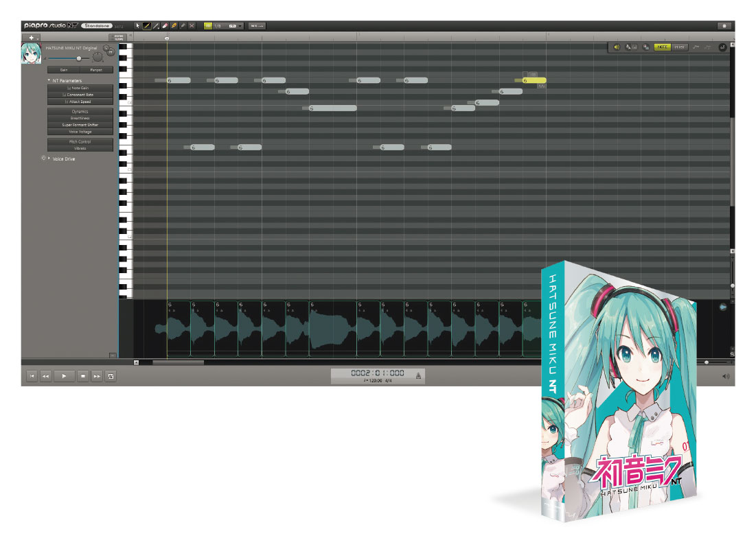This screenshot has height=549, width=756.
Task: Switch to the gray tab beside NOTE
Action: tap(679, 47)
